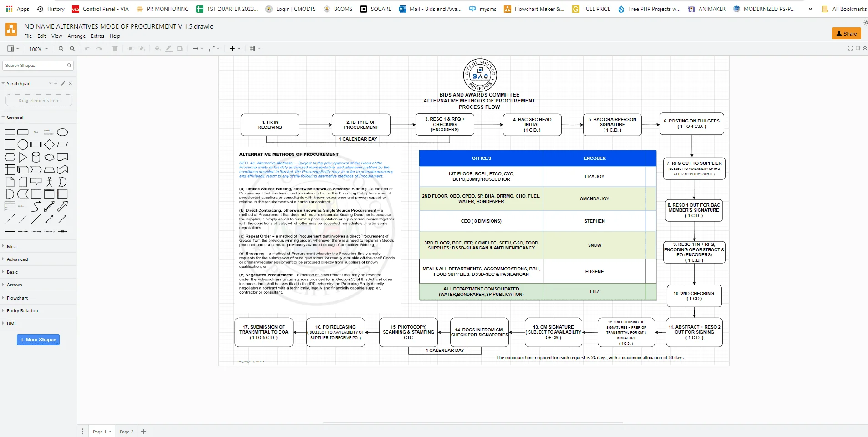Select the Parallelogram shape in General

click(62, 145)
